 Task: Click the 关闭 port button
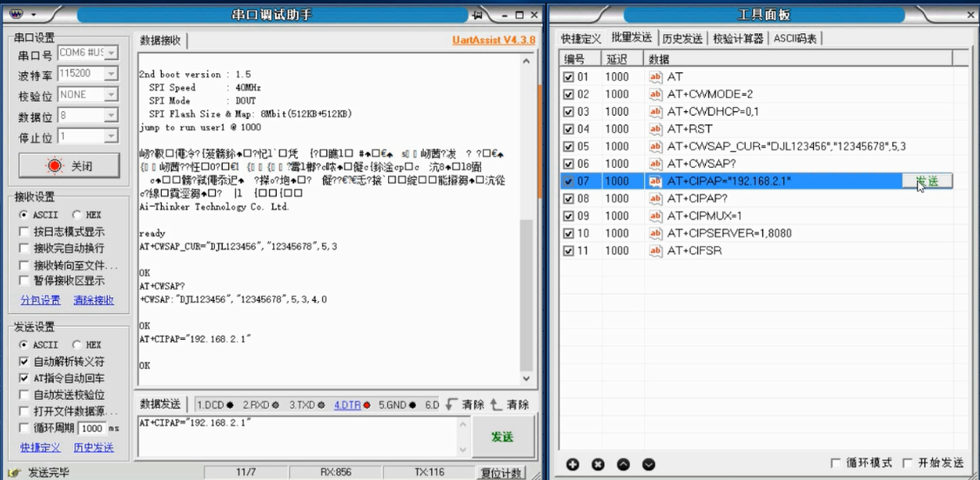tap(69, 166)
